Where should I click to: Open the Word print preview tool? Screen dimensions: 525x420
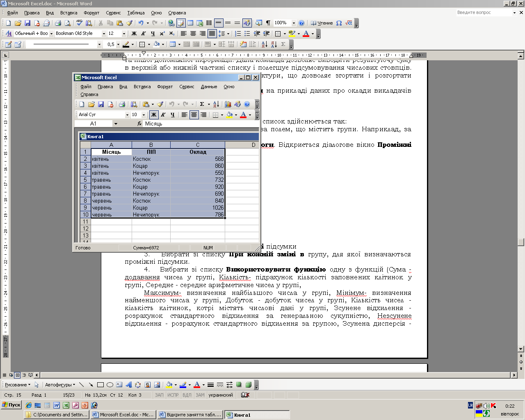tap(68, 23)
